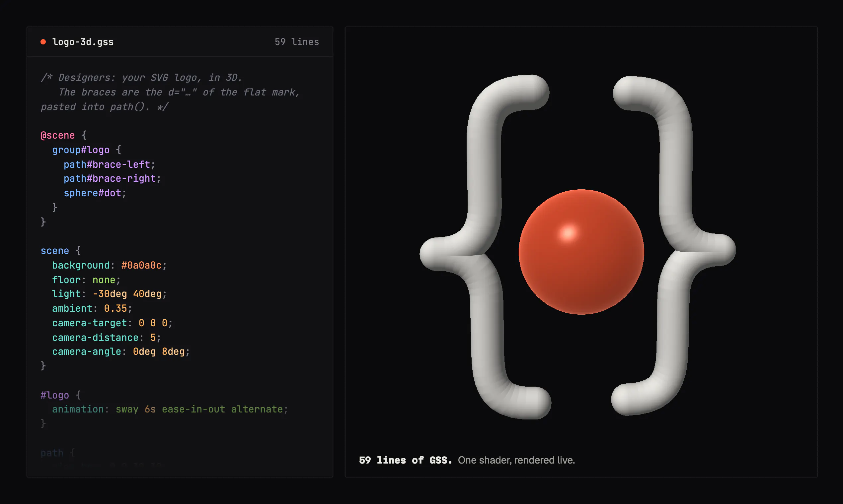The height and width of the screenshot is (504, 843).
Task: Click the "59 lines of GSS." caption
Action: click(x=406, y=460)
